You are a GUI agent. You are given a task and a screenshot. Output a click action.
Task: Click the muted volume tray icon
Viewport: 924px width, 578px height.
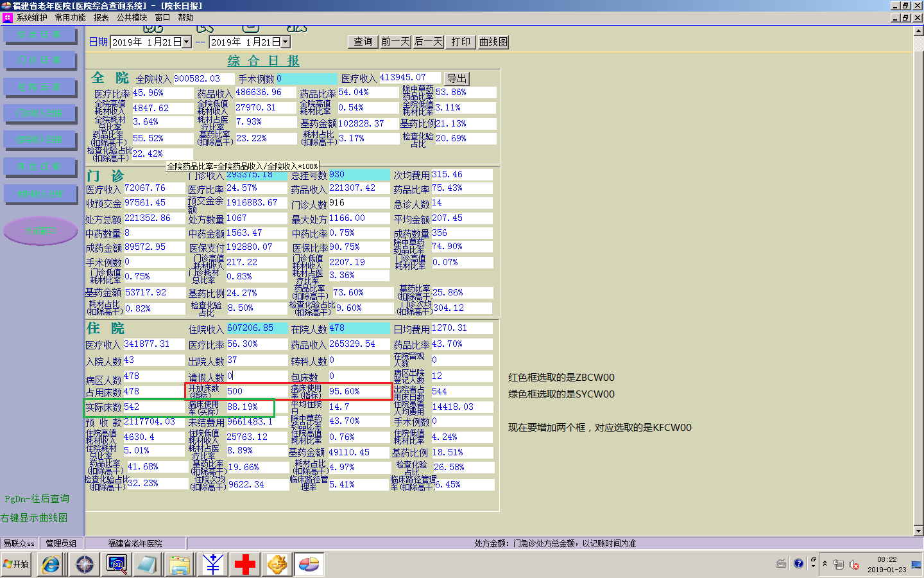[854, 565]
